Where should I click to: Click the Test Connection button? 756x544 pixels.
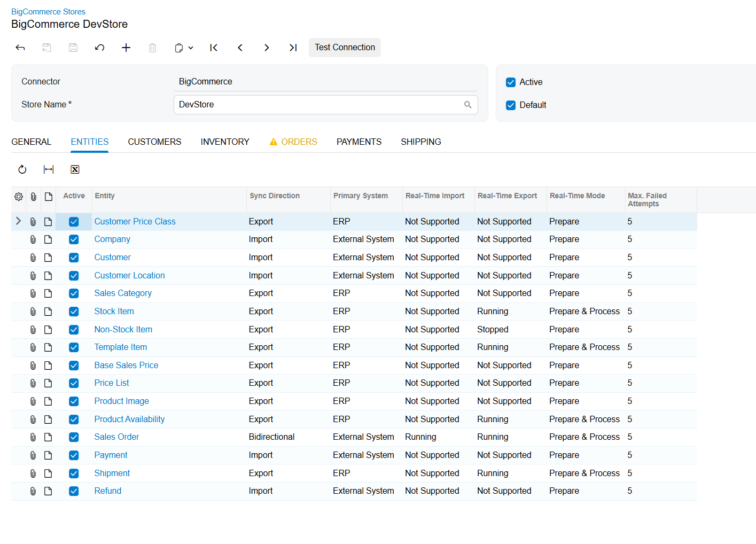345,48
